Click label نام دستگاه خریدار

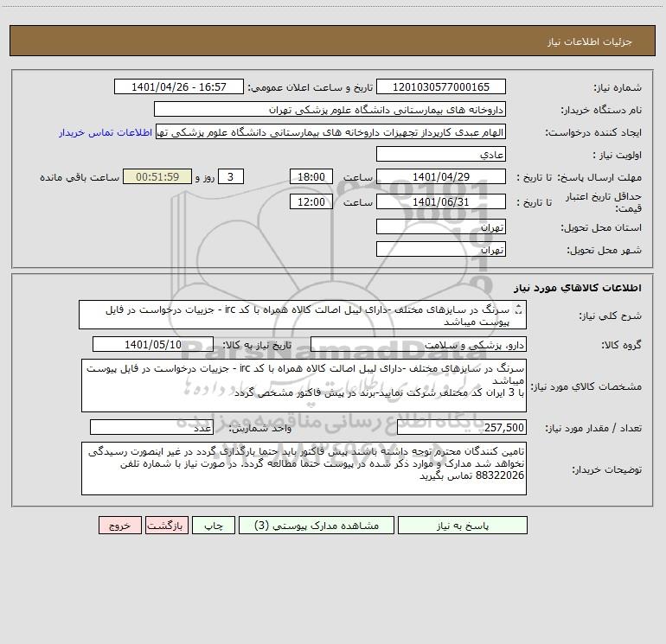coord(601,110)
